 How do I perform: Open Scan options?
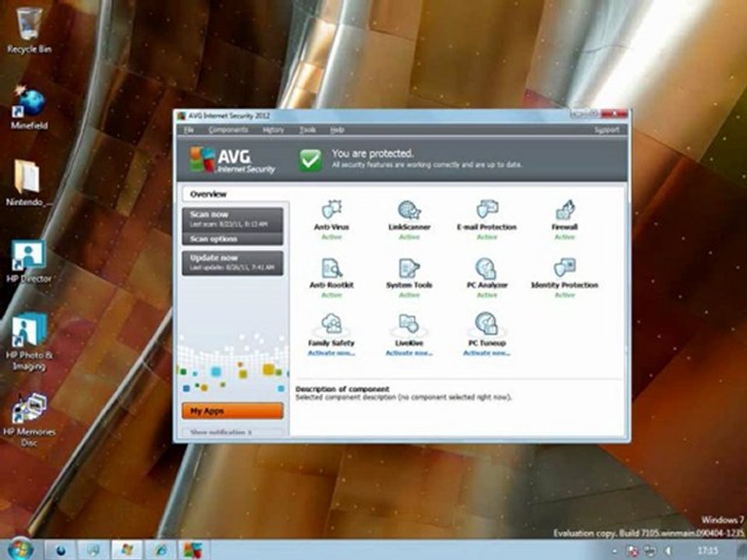click(233, 239)
